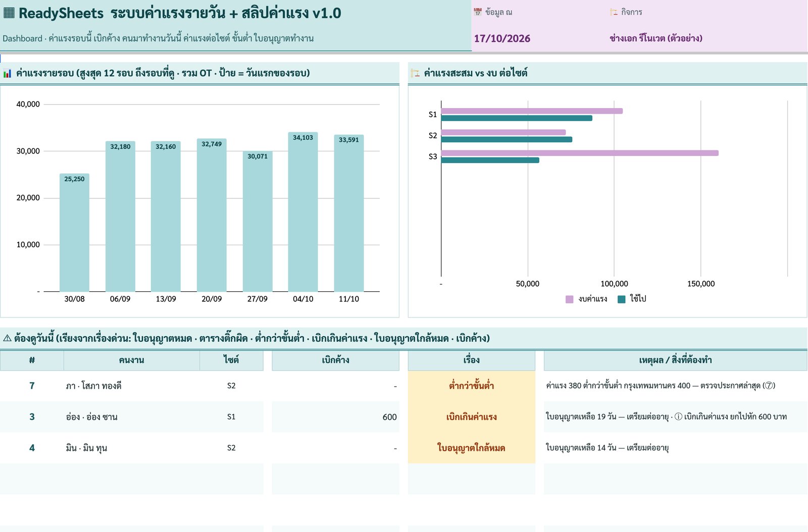The image size is (808, 532).
Task: Select the date cell 17/10/2026
Action: click(x=502, y=38)
